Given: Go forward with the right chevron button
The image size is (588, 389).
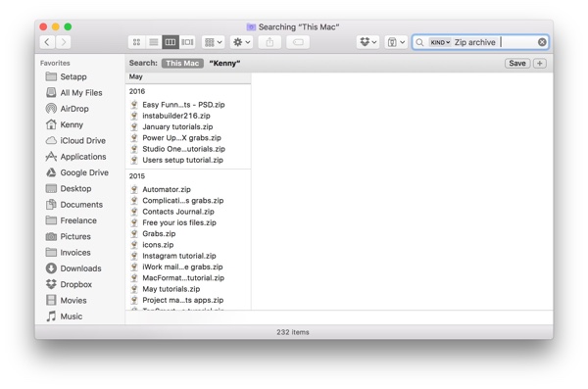Looking at the screenshot, I should coord(64,42).
